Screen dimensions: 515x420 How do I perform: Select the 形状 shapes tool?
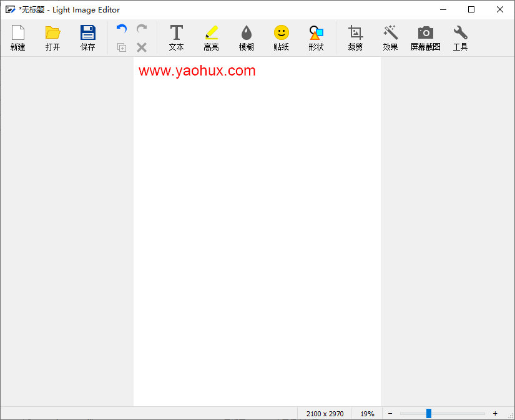[316, 37]
